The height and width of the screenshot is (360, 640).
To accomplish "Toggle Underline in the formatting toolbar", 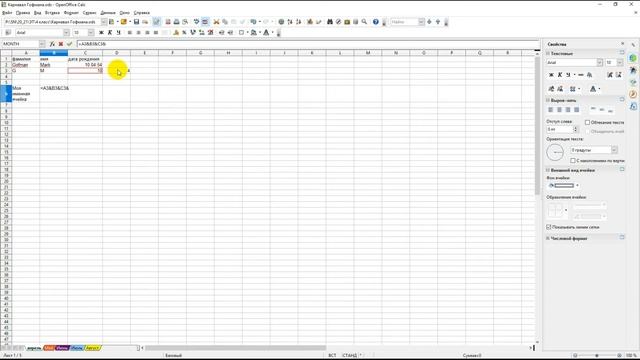I will pos(118,32).
